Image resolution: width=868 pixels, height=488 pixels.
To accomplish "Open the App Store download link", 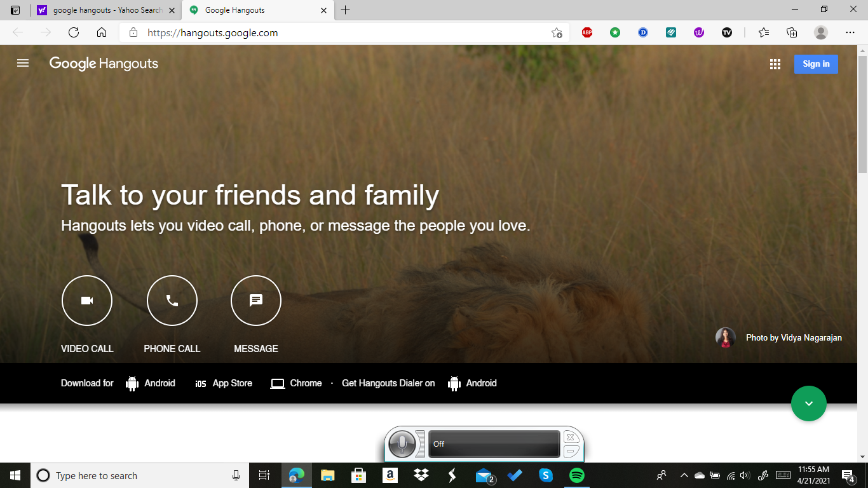I will (224, 383).
